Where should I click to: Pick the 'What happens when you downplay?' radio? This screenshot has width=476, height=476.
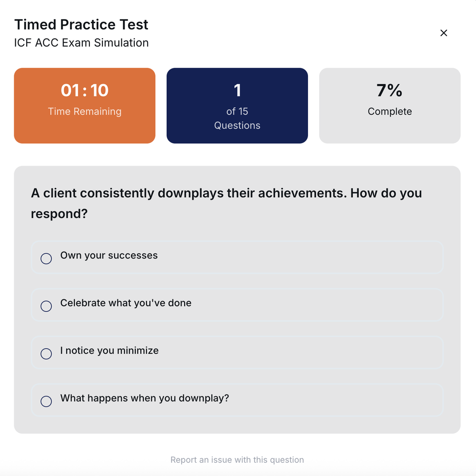[46, 401]
